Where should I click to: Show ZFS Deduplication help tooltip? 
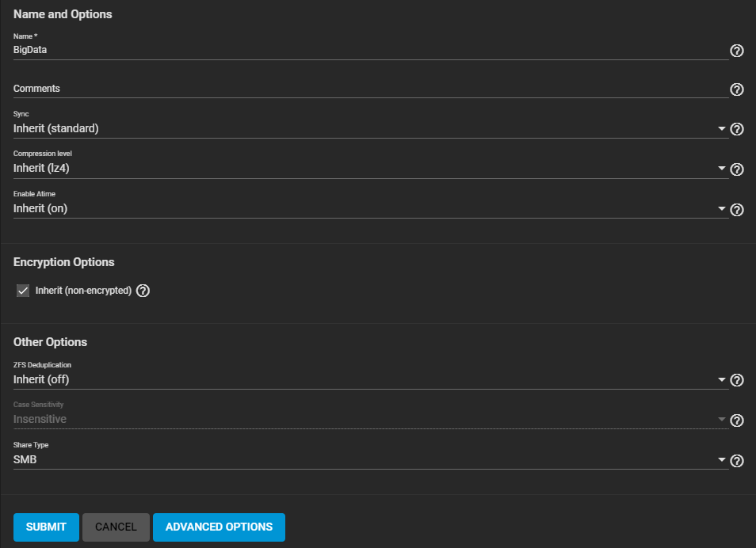[736, 380]
